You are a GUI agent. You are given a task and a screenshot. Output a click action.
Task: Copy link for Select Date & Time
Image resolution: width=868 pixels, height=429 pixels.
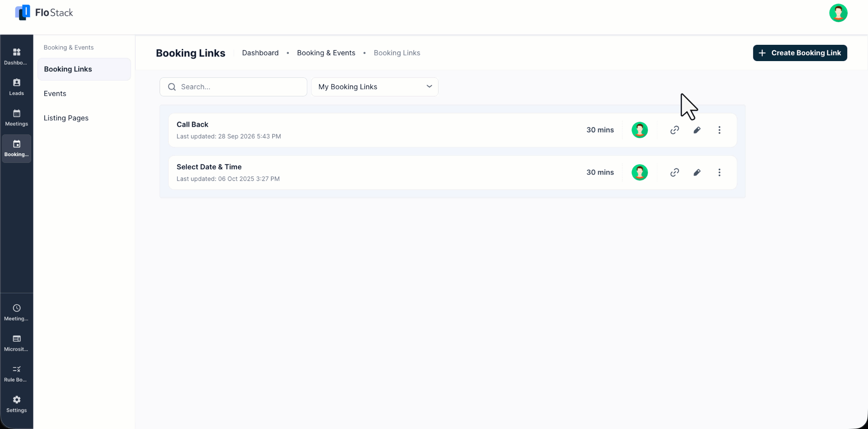click(x=675, y=172)
